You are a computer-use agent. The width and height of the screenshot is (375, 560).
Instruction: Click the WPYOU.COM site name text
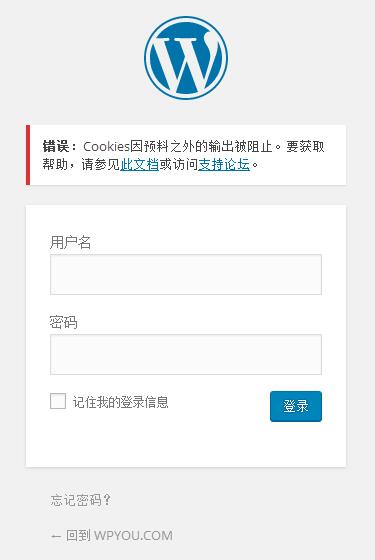tap(133, 536)
